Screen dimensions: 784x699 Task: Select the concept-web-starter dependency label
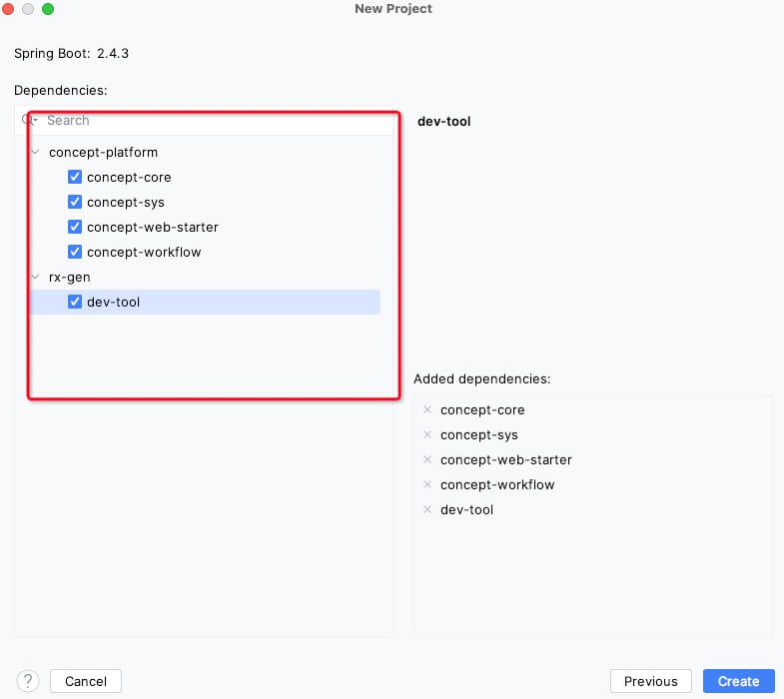pos(153,227)
